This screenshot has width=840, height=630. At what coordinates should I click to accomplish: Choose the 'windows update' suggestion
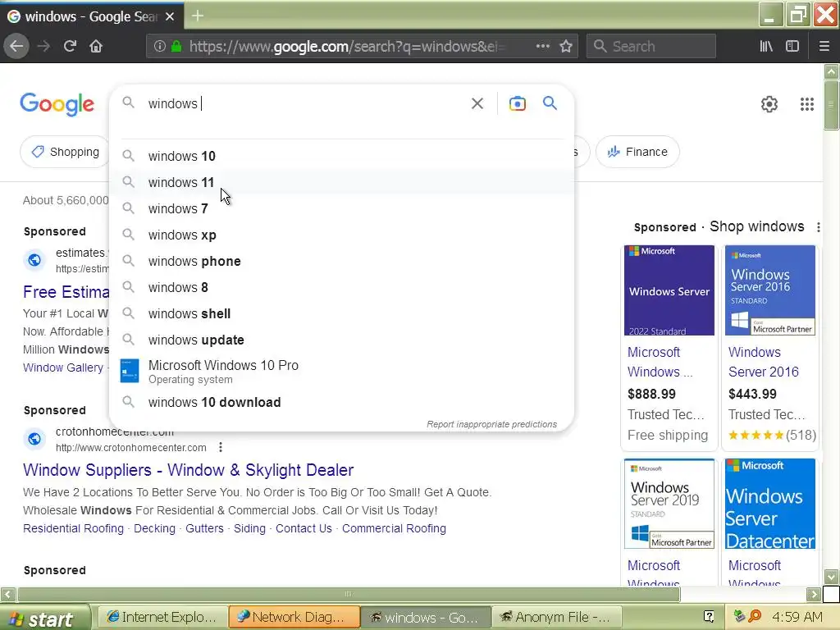point(341,340)
